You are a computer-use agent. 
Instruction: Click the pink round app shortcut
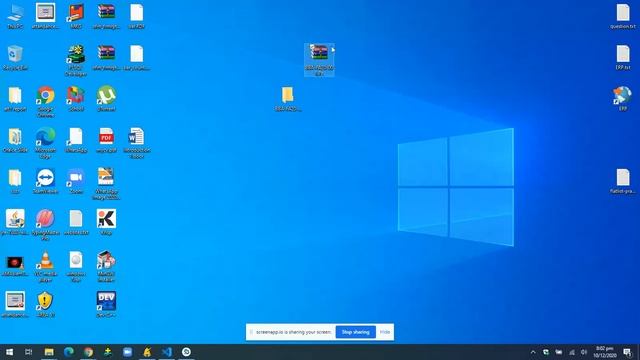pos(45,225)
